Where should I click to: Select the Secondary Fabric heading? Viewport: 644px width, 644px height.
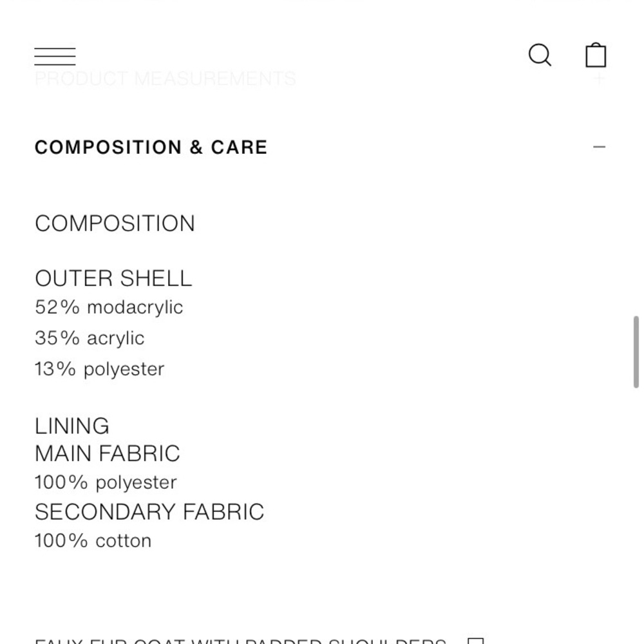coord(149,512)
